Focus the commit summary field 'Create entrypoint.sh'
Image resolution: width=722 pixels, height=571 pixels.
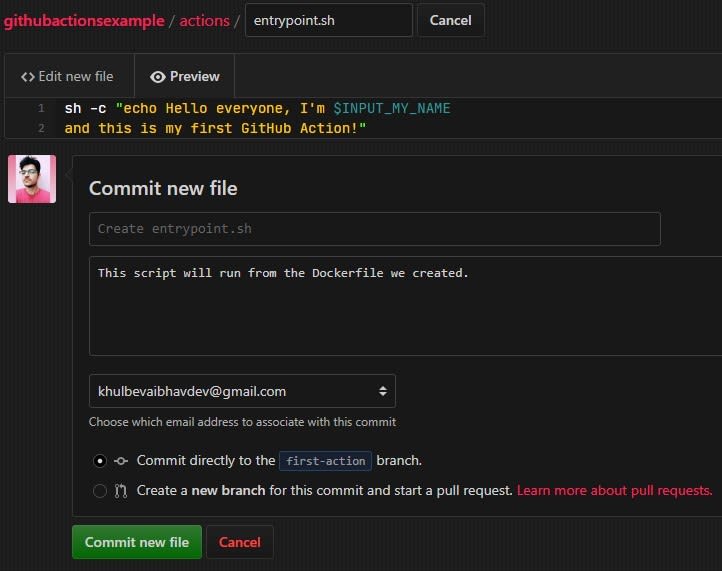tap(375, 229)
